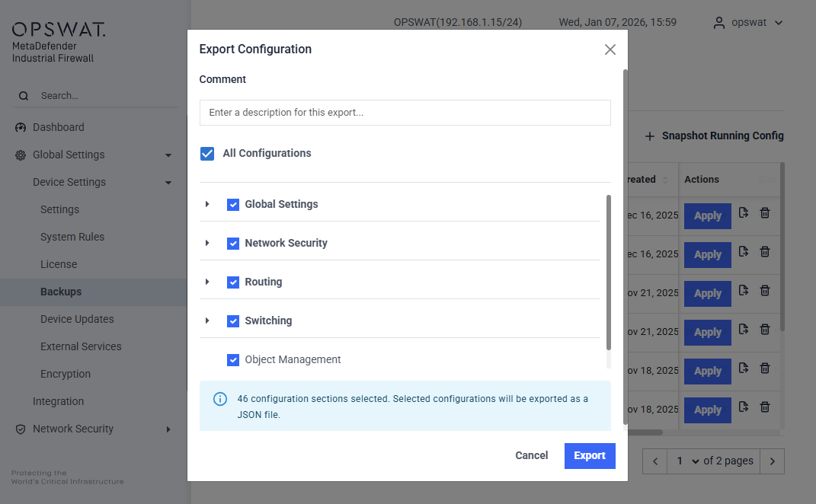This screenshot has width=816, height=504.
Task: Uncheck the All Configurations checkbox
Action: click(x=207, y=154)
